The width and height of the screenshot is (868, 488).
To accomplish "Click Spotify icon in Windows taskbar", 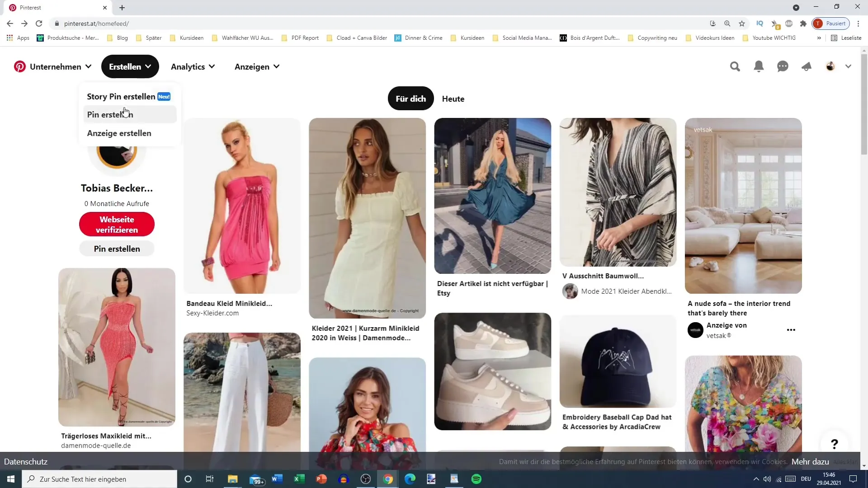I will 477,479.
